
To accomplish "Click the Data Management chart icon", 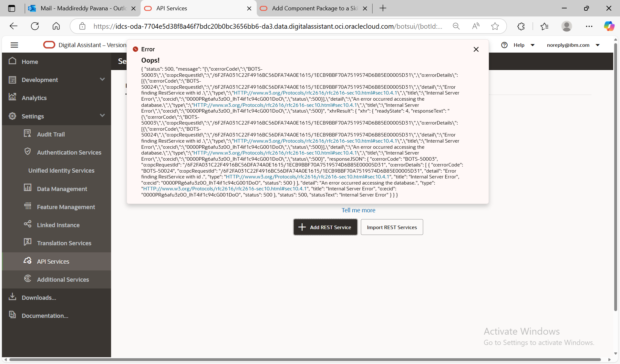I will [x=27, y=188].
